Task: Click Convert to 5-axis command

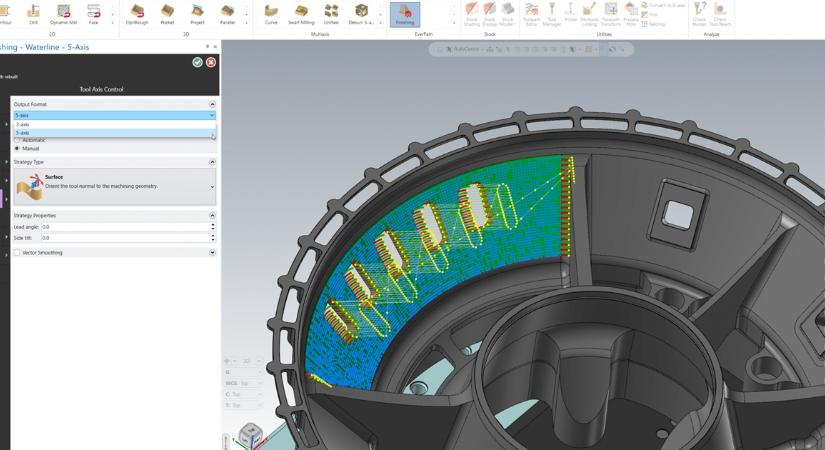Action: point(663,5)
